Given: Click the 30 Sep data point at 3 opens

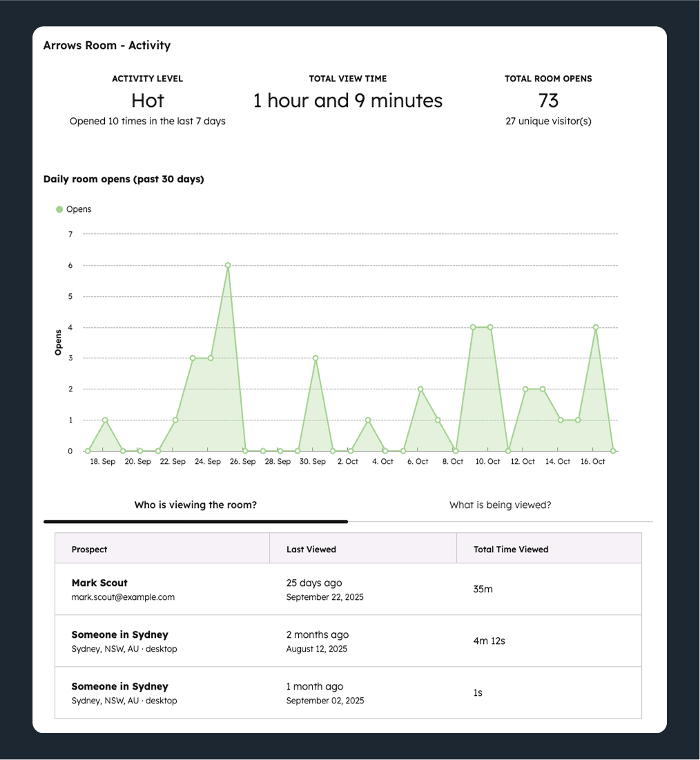Looking at the screenshot, I should (x=315, y=358).
